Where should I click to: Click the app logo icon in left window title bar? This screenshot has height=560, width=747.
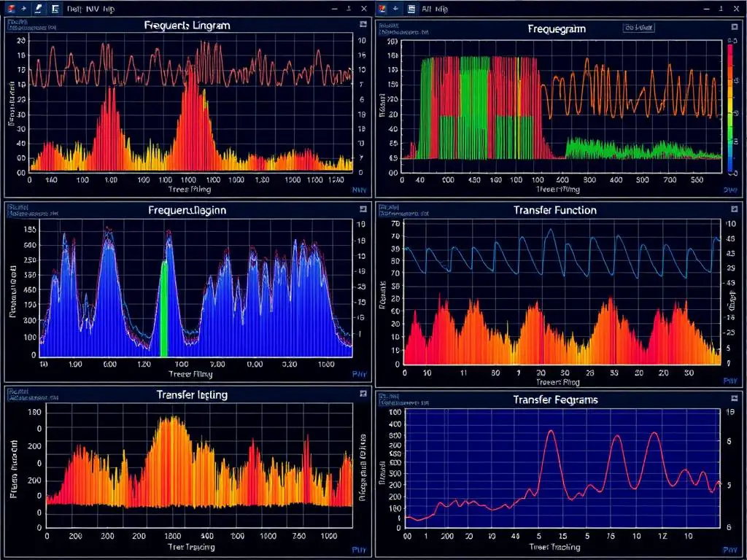tap(9, 9)
